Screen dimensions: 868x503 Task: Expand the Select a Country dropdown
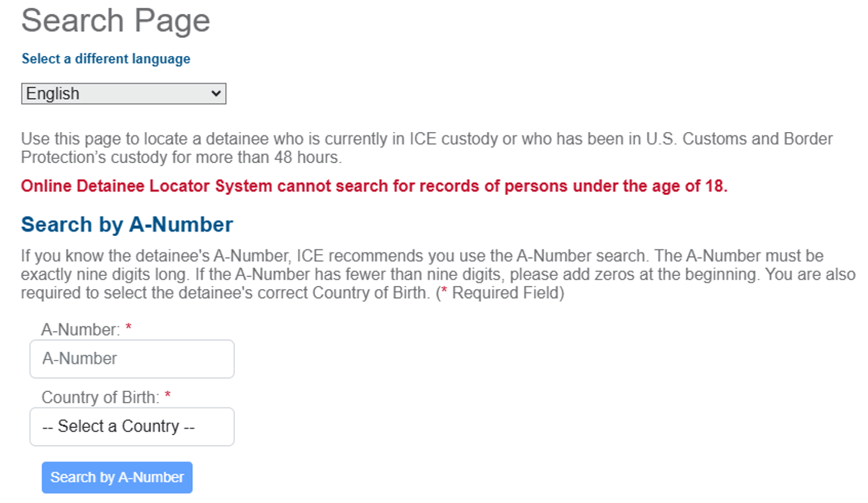132,427
